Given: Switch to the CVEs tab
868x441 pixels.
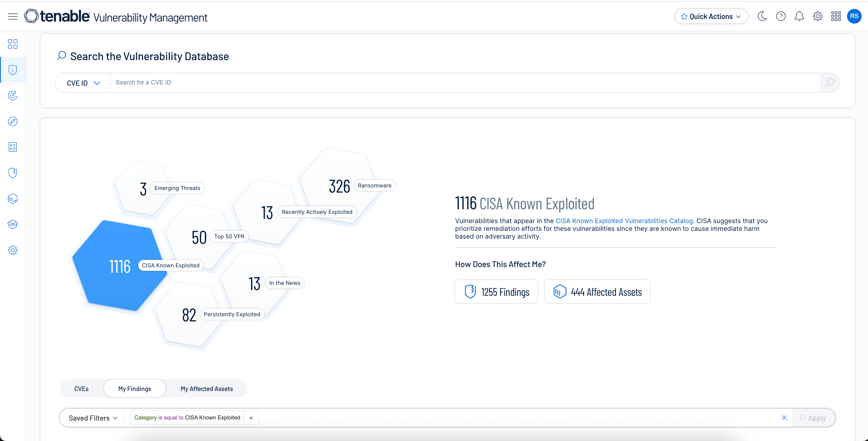Looking at the screenshot, I should (81, 389).
